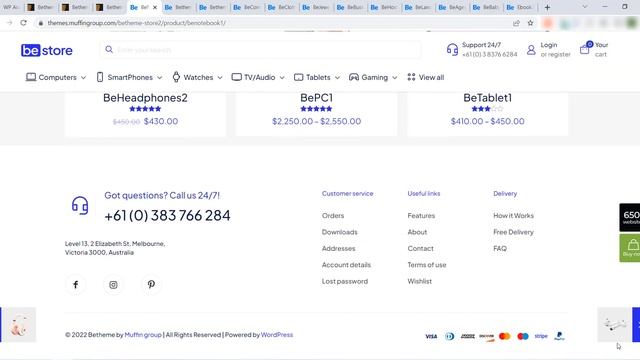
Task: Click the browser address bar URL
Action: pos(137,23)
